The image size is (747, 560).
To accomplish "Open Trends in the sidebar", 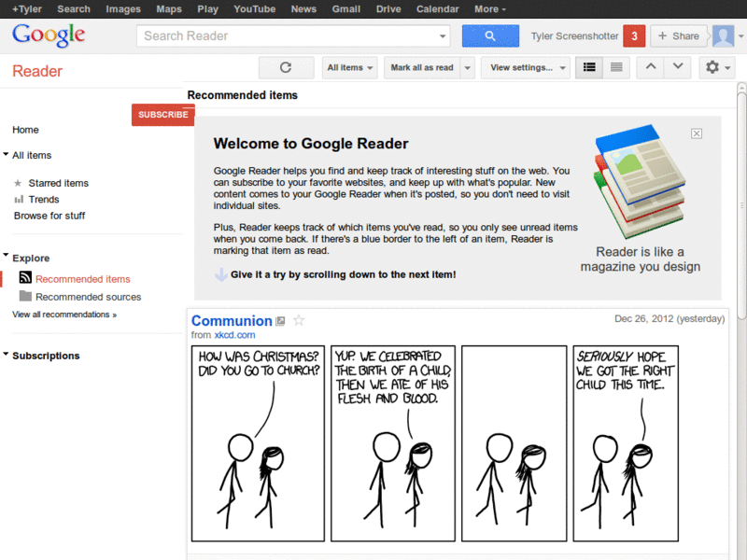I will (x=44, y=199).
